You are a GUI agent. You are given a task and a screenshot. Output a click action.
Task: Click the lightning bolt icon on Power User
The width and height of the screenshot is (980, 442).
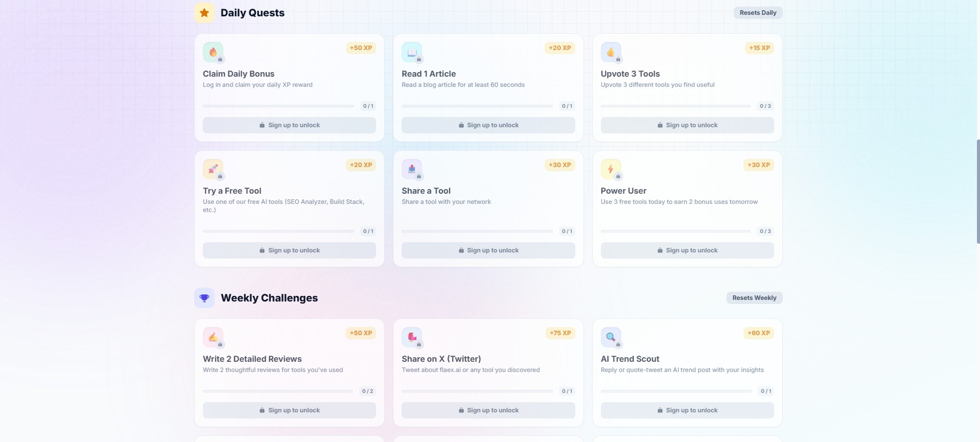pos(611,169)
